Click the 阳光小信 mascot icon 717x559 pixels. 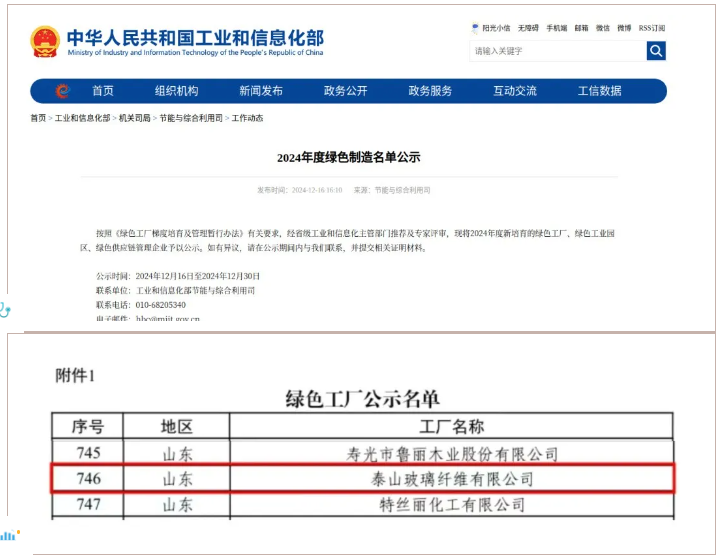pos(475,28)
